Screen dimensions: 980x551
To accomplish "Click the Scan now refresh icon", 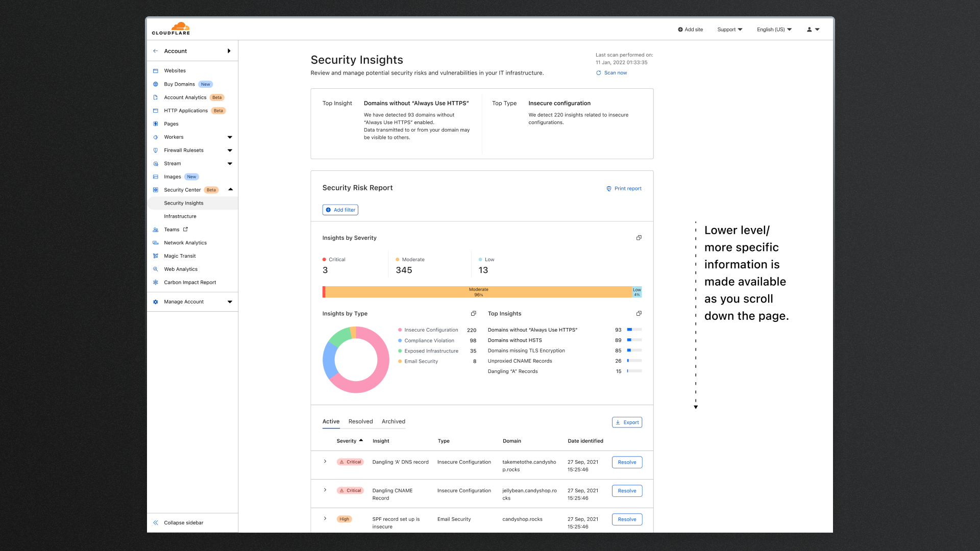I will [599, 73].
